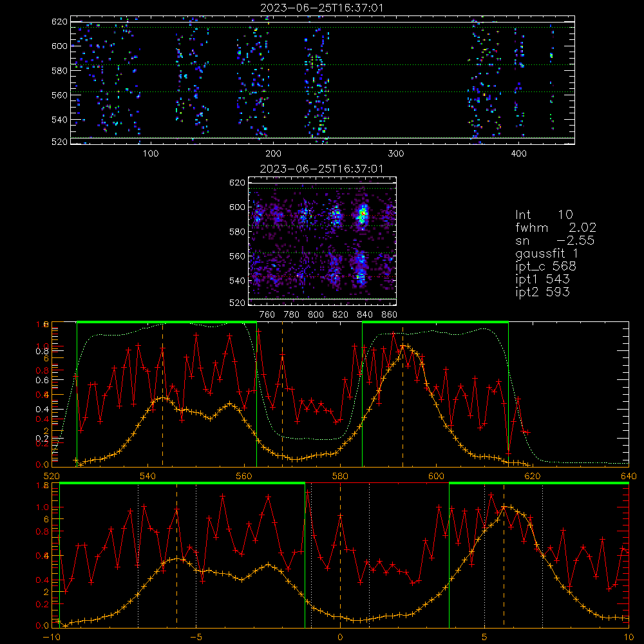Click x-axis label 640 on profile plot
644x644 pixels.
pyautogui.click(x=629, y=476)
